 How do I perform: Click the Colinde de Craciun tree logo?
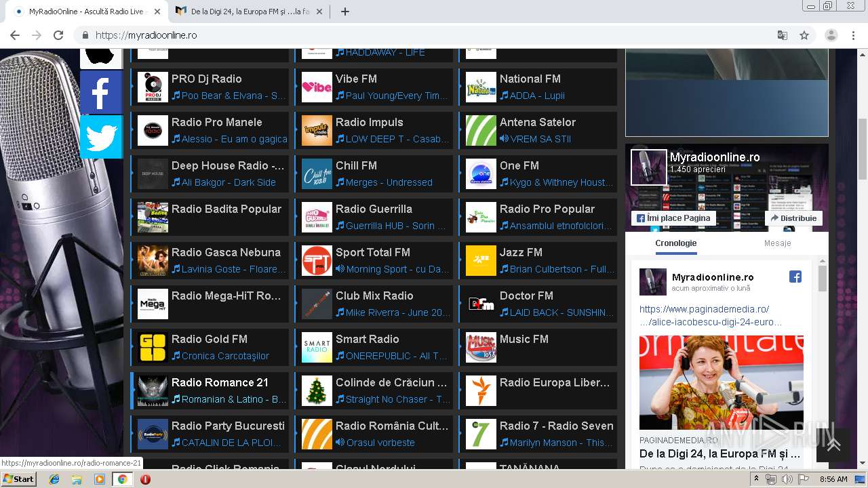coord(317,391)
